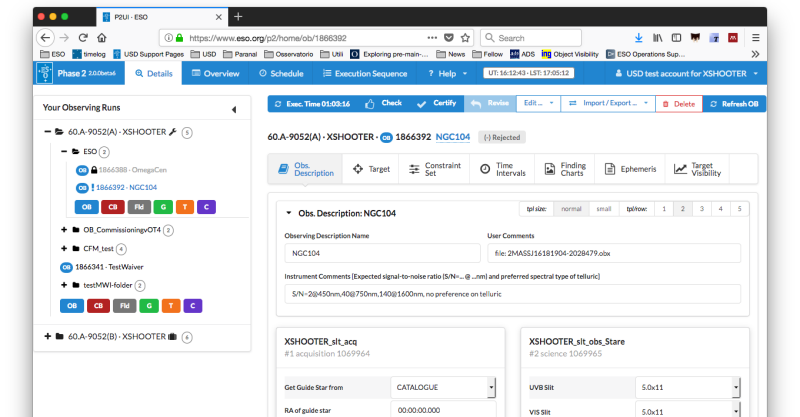The width and height of the screenshot is (800, 417).
Task: Collapse the Obs. Description NGC104 section
Action: point(289,212)
